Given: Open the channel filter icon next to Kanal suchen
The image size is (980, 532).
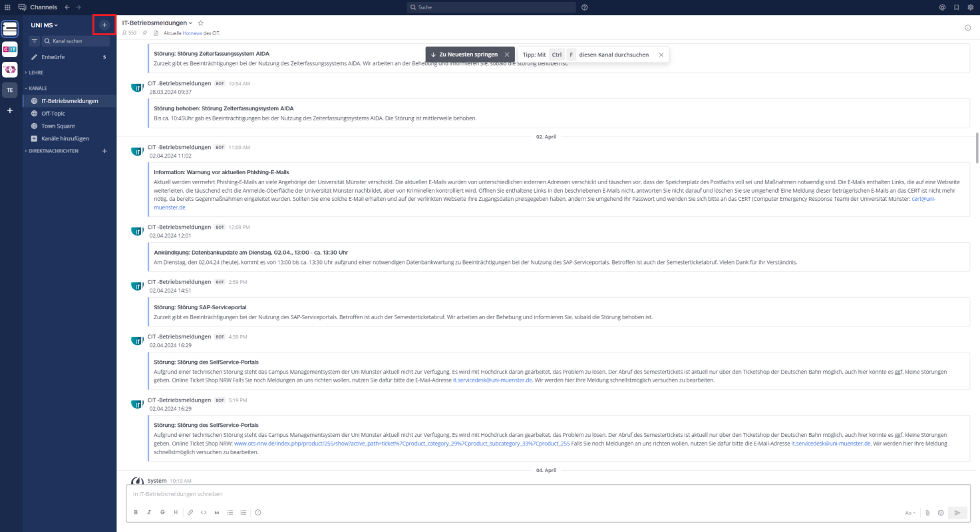Looking at the screenshot, I should coord(35,41).
